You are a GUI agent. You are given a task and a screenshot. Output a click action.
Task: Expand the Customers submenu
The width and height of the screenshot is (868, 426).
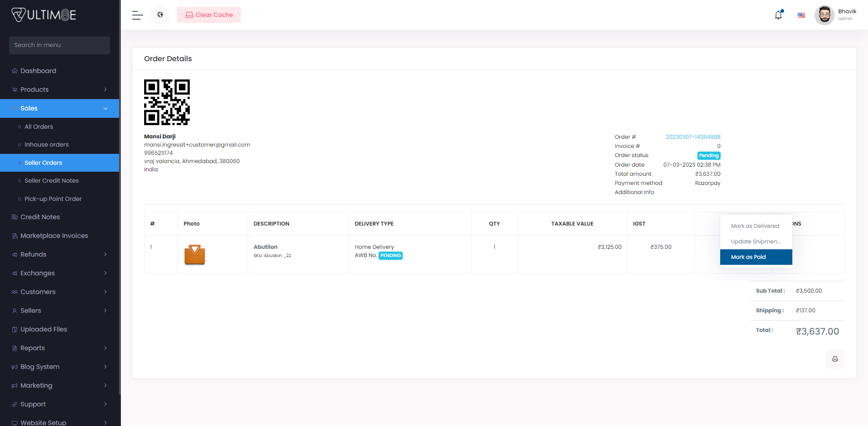(x=59, y=292)
